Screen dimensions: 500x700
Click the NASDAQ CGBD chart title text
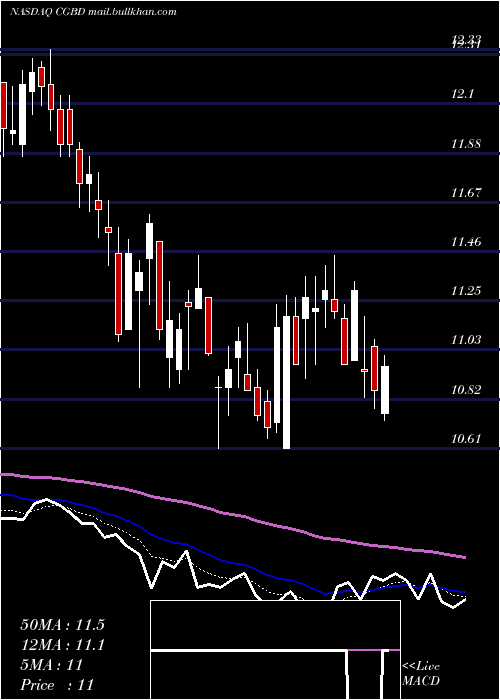pos(93,12)
